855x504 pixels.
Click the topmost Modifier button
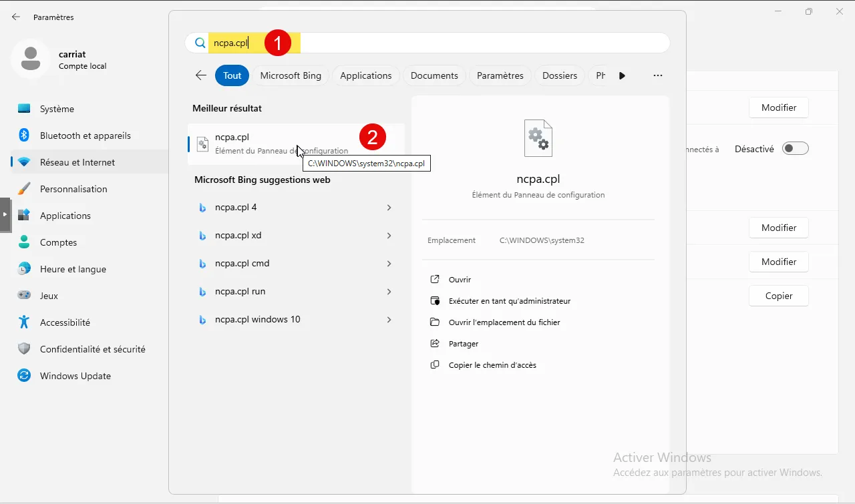point(778,107)
